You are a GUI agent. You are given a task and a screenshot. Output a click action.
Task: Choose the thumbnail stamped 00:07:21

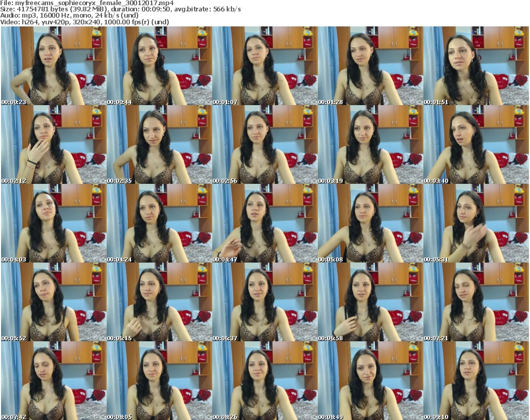pos(476,302)
